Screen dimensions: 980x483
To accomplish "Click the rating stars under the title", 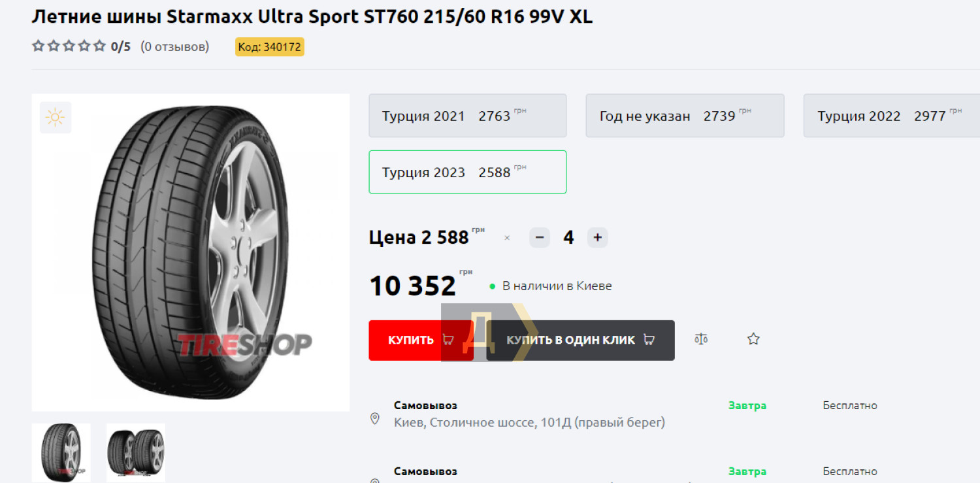I will click(x=69, y=46).
